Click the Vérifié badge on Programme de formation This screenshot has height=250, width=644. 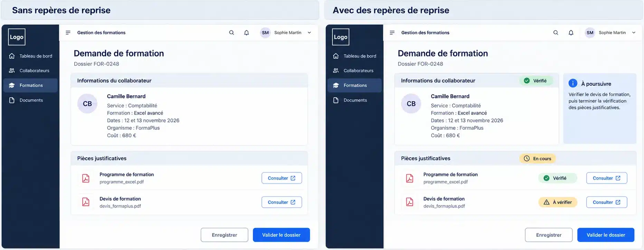click(x=558, y=178)
